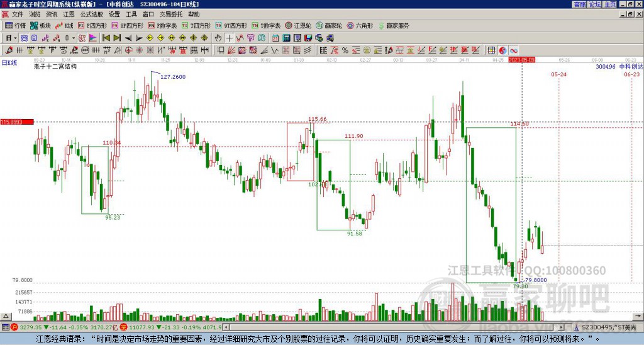Open the calculator icon

pyautogui.click(x=287, y=38)
